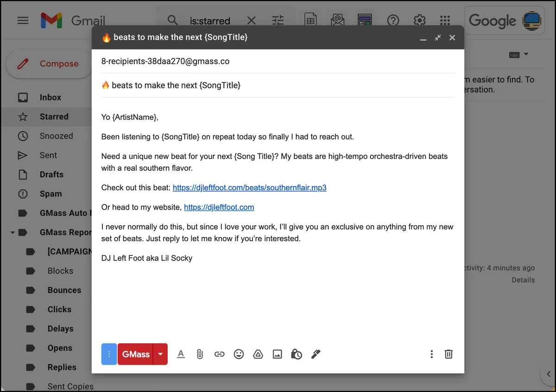The height and width of the screenshot is (392, 556).
Task: Click the subject line field
Action: tap(278, 85)
